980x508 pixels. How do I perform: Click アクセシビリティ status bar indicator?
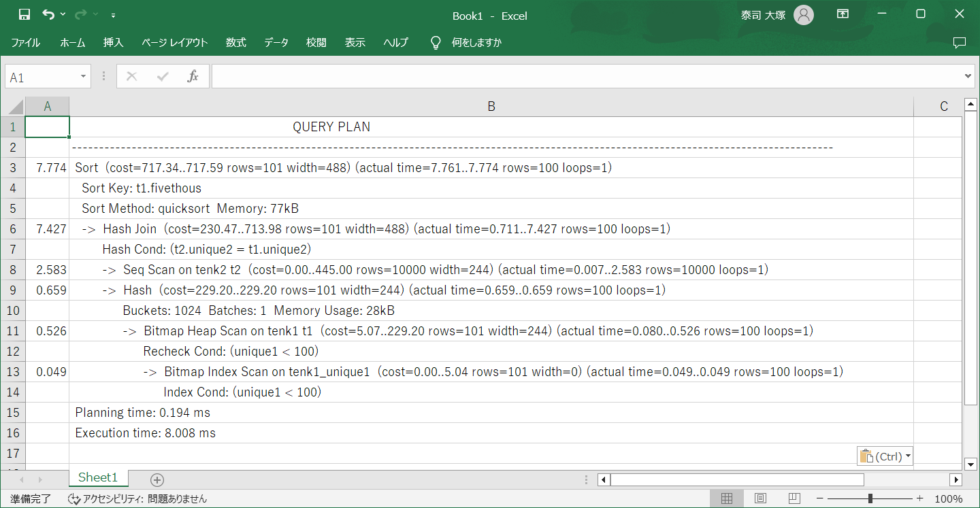[137, 499]
